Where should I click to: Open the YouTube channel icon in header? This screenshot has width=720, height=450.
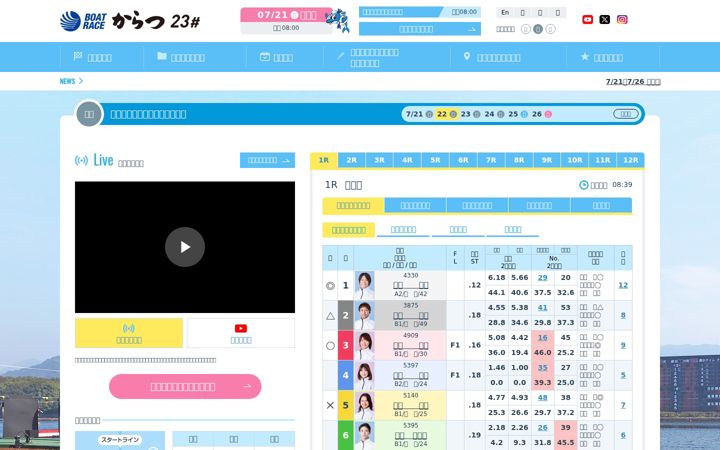pos(587,19)
